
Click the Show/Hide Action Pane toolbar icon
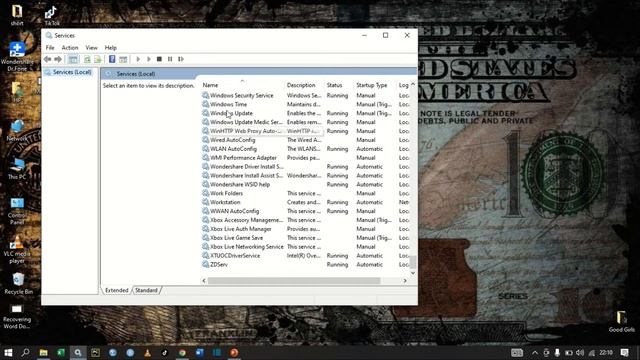123,59
